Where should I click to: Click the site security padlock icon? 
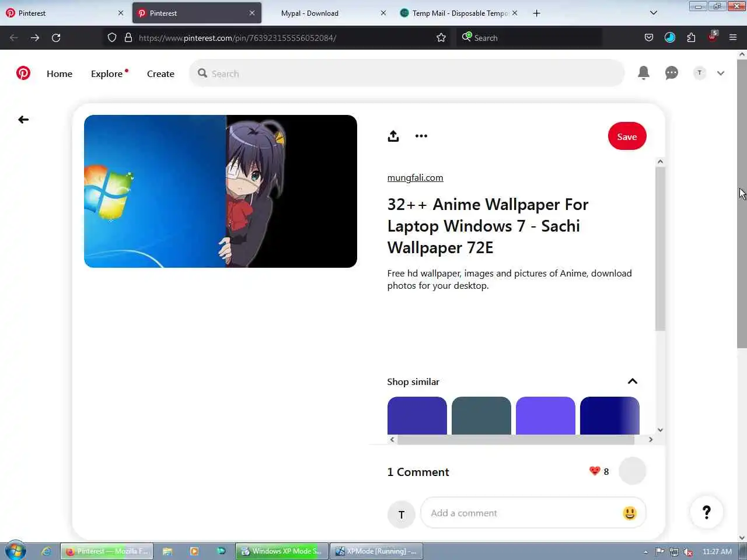click(x=128, y=38)
